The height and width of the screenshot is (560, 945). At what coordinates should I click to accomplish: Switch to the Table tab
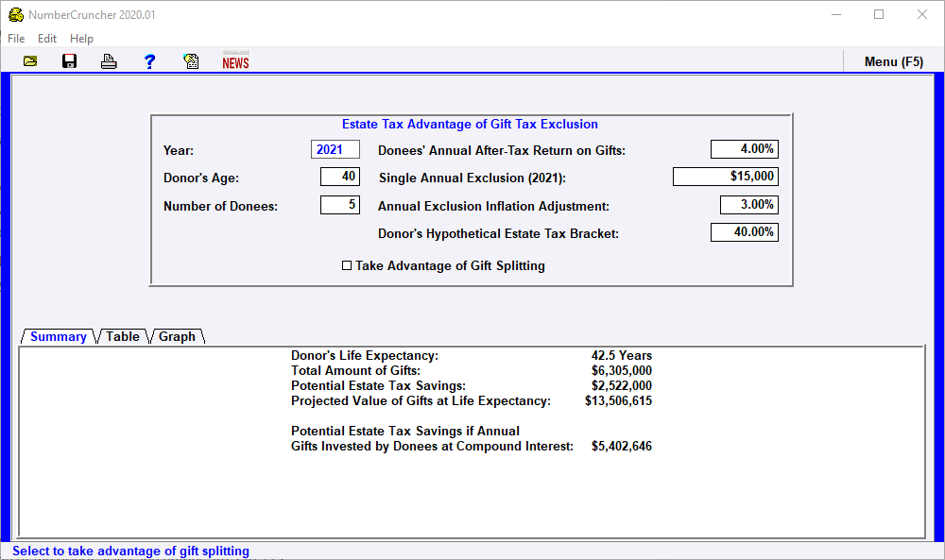122,336
